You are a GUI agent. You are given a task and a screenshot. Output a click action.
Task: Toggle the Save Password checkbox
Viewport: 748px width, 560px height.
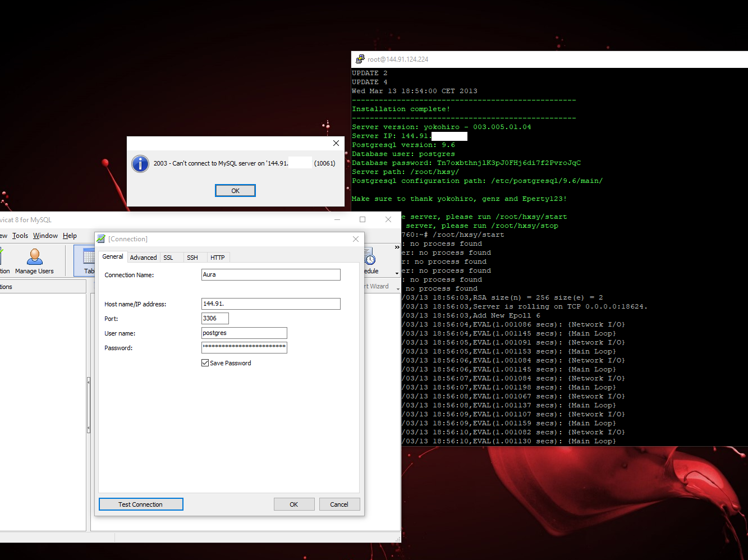205,363
